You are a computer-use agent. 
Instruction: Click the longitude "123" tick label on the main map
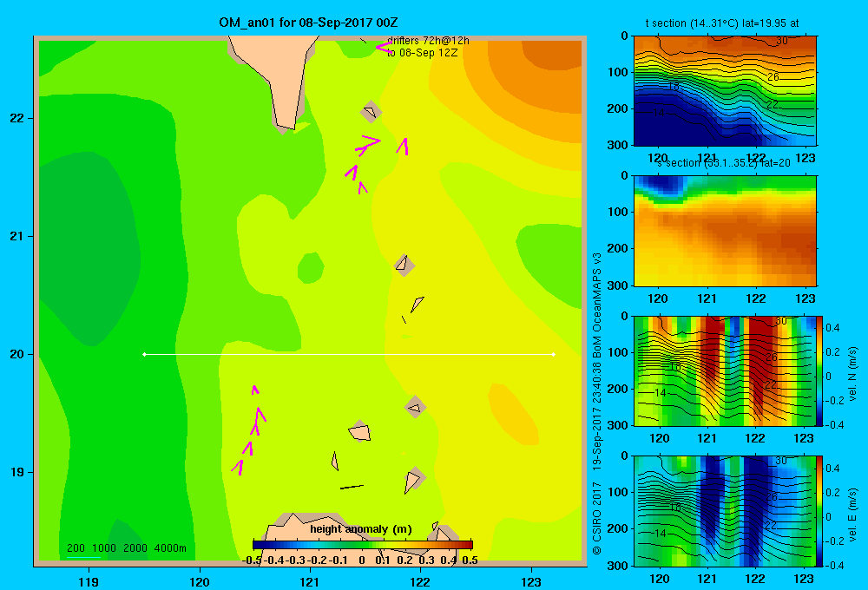(531, 581)
